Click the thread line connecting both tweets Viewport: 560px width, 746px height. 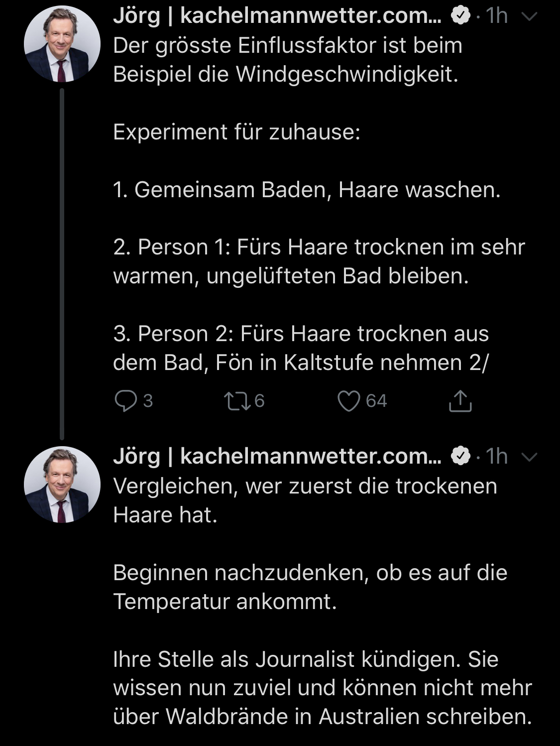point(62,264)
